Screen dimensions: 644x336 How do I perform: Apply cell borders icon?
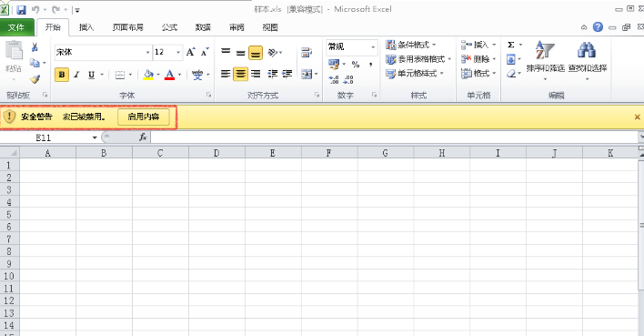[119, 75]
